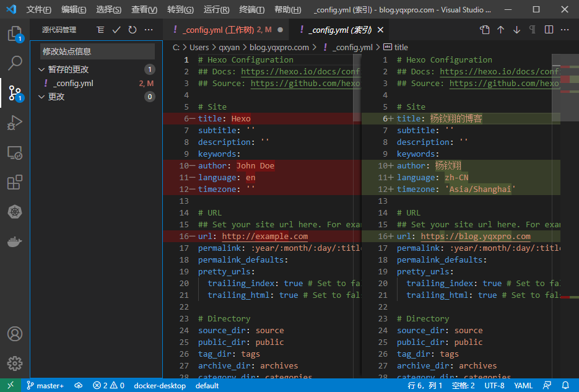
Task: Open the Docker view
Action: click(15, 242)
